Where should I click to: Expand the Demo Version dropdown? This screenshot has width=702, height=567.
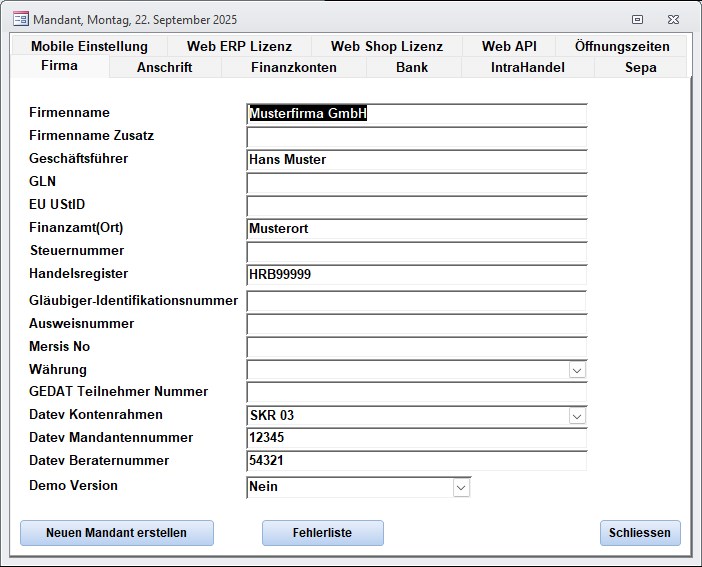click(461, 487)
